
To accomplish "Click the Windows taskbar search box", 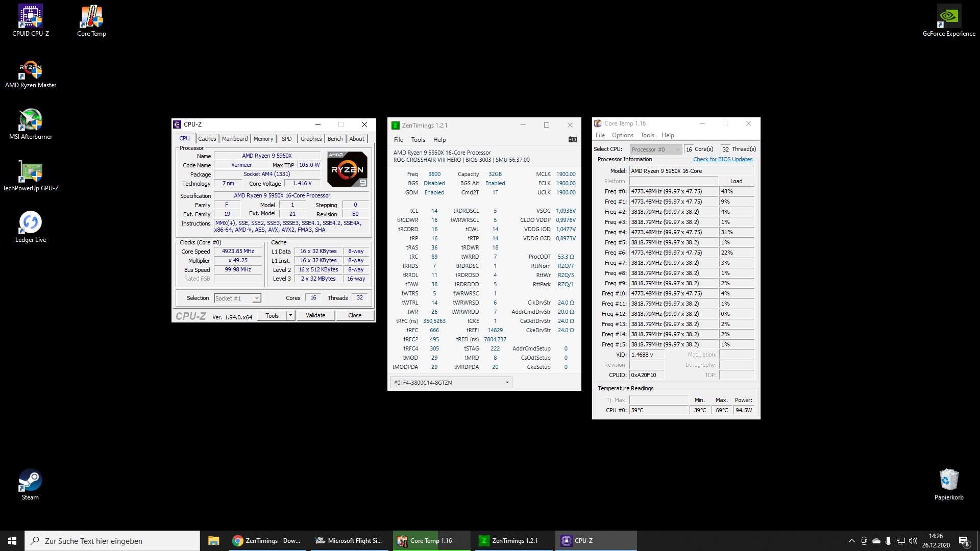I will (x=112, y=541).
